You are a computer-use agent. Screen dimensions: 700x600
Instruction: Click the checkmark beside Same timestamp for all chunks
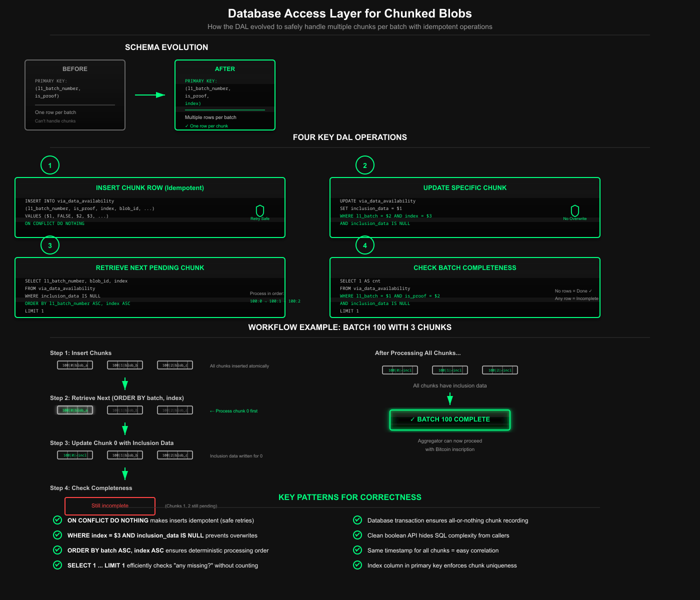tap(357, 550)
